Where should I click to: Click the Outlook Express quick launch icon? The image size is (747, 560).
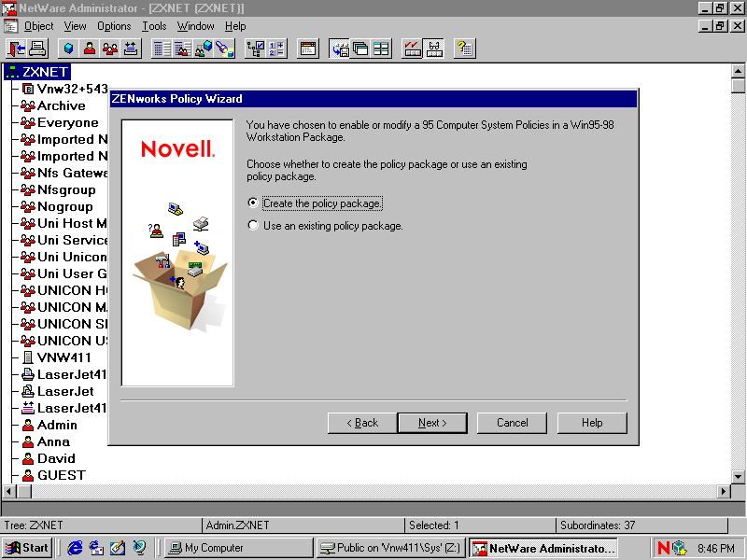[x=96, y=548]
